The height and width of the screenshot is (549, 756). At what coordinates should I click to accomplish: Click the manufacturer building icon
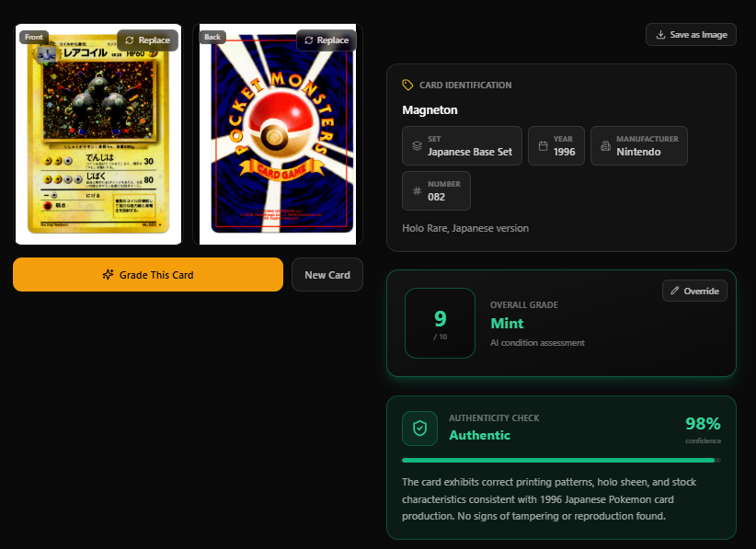coord(605,146)
